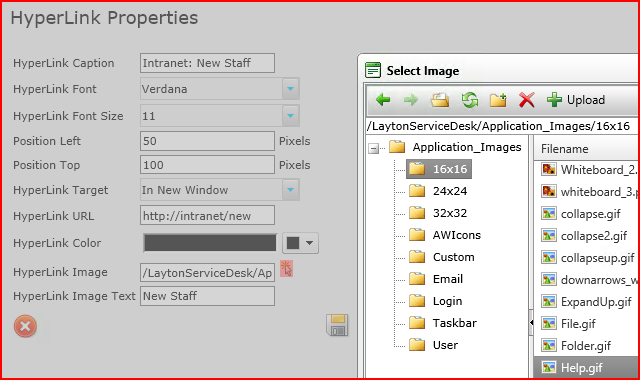Click the HyperLink Image Text field
The height and width of the screenshot is (380, 640).
[x=207, y=296]
